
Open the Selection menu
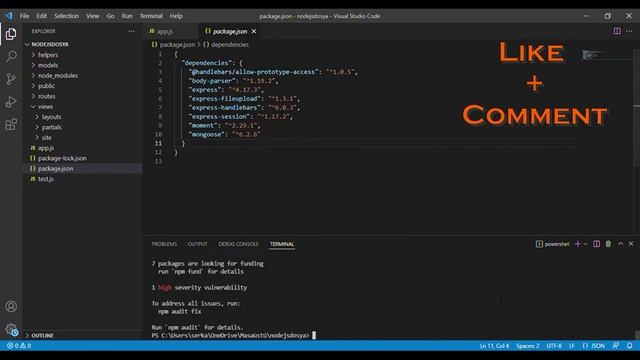point(67,16)
